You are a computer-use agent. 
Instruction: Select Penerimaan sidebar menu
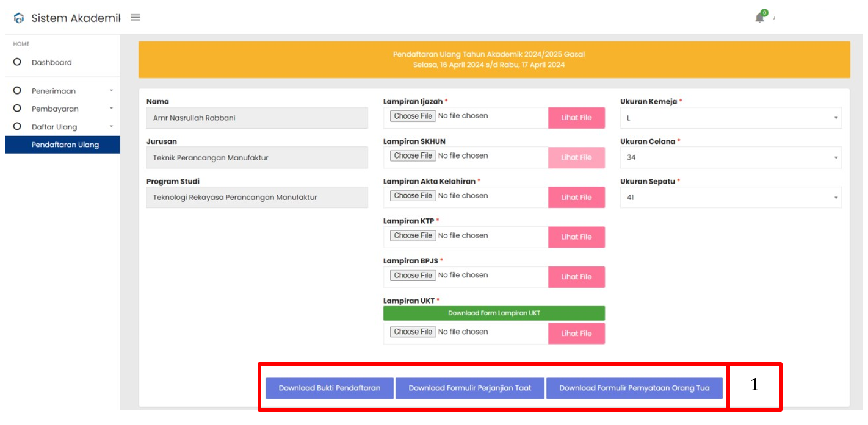point(54,91)
